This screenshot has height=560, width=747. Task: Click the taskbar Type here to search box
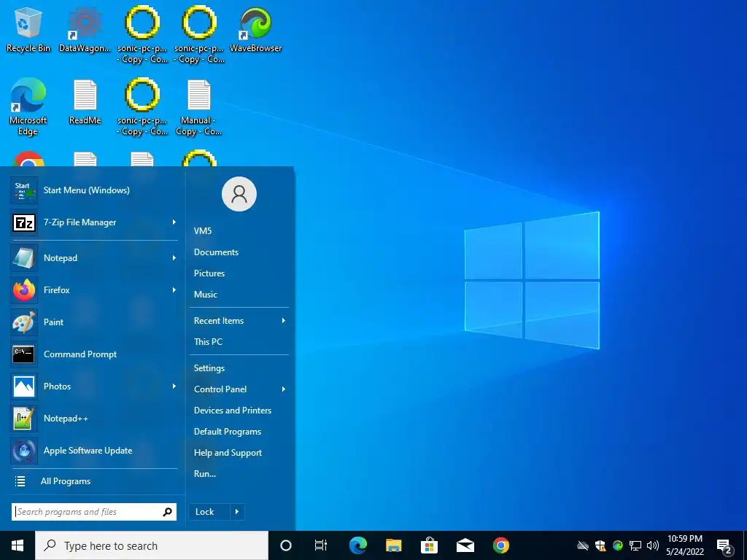152,545
